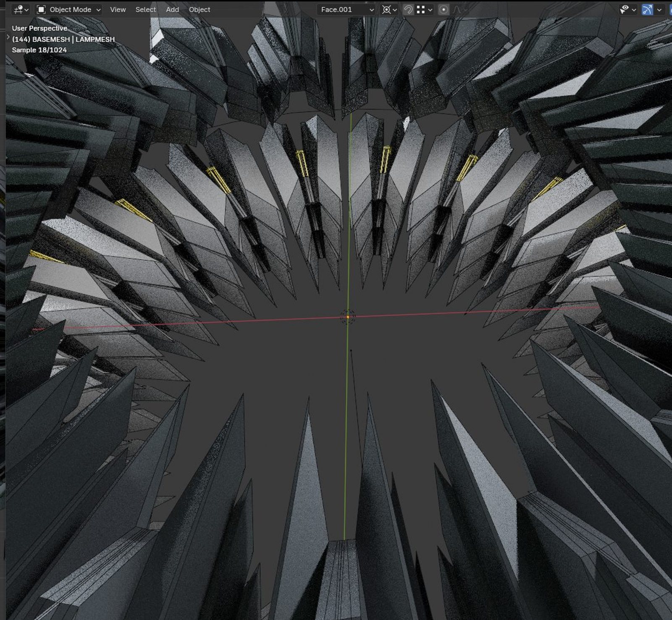Open the object visibility eye dropdown
672x620 pixels.
point(627,9)
